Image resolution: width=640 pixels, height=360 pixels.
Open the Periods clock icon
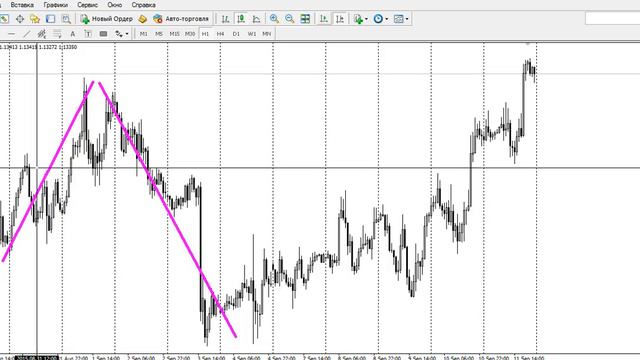tap(378, 19)
